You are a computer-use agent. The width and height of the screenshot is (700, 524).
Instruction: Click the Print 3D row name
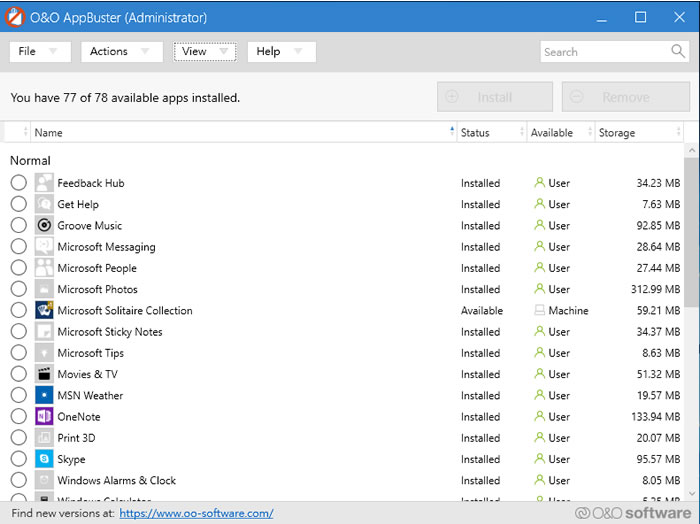pyautogui.click(x=76, y=438)
